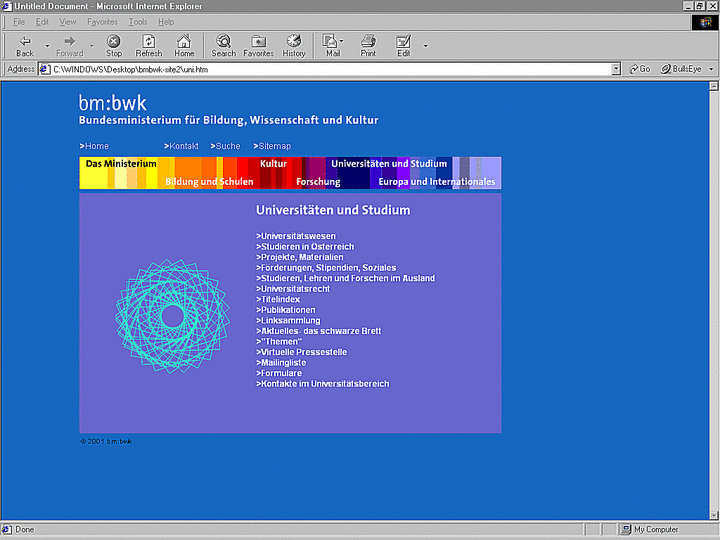Open the Universitätsrecht link
This screenshot has height=540, width=720.
coord(293,289)
